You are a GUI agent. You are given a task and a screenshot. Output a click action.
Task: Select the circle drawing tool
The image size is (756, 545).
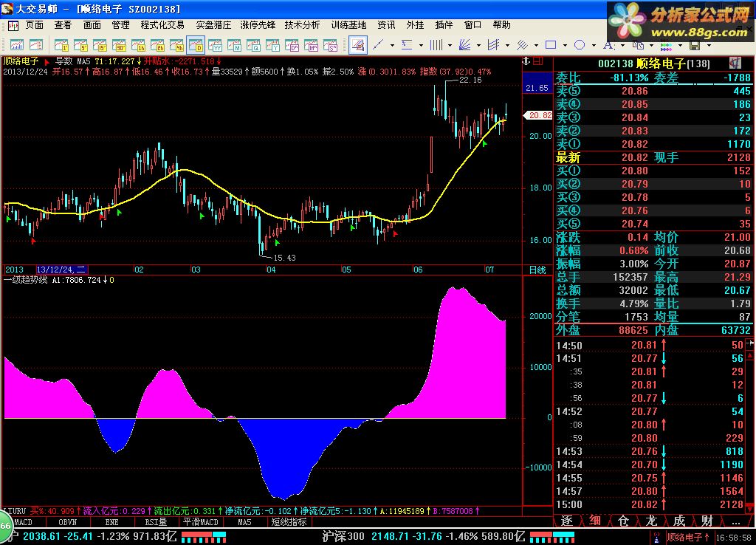tap(580, 45)
